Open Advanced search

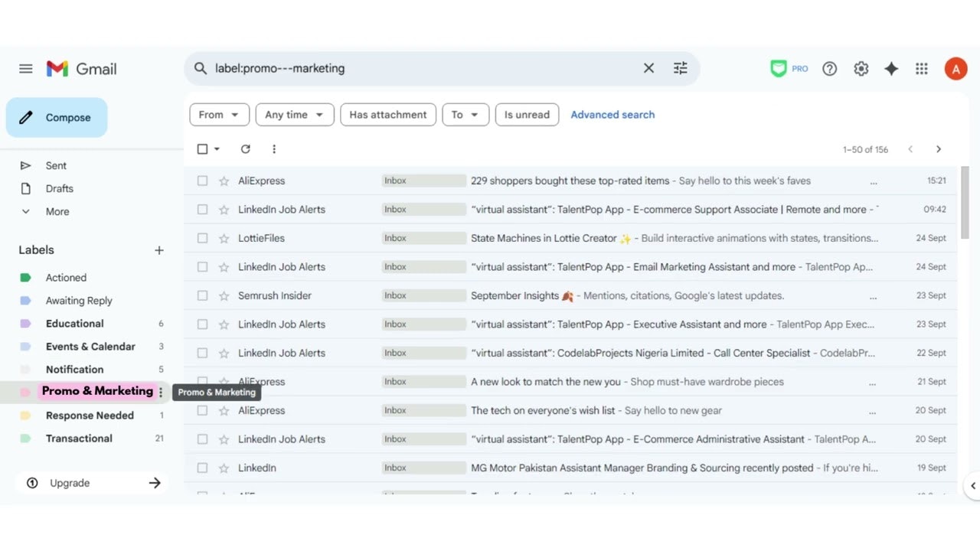pos(612,114)
